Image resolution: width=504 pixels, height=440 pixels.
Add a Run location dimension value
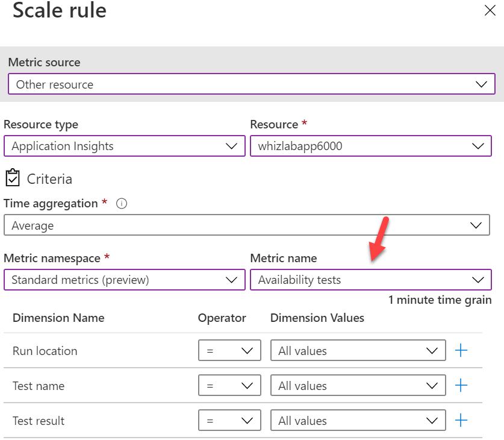coord(461,351)
